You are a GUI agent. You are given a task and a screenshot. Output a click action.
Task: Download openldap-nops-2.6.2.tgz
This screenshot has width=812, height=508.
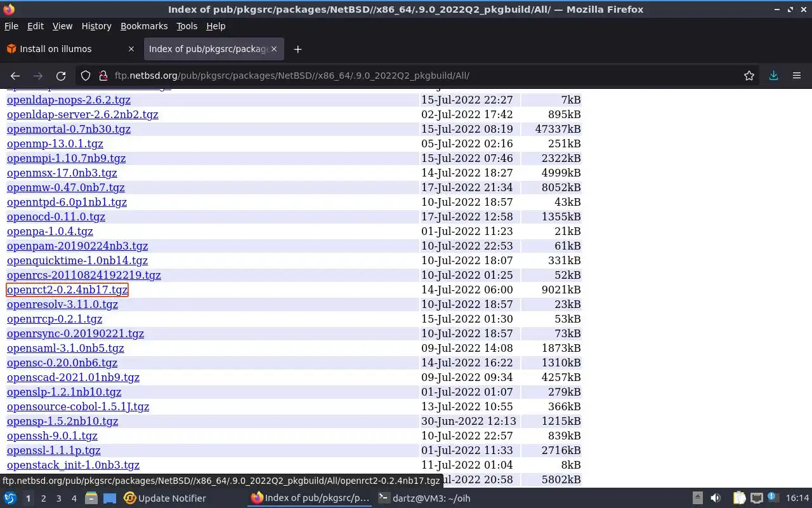(69, 100)
